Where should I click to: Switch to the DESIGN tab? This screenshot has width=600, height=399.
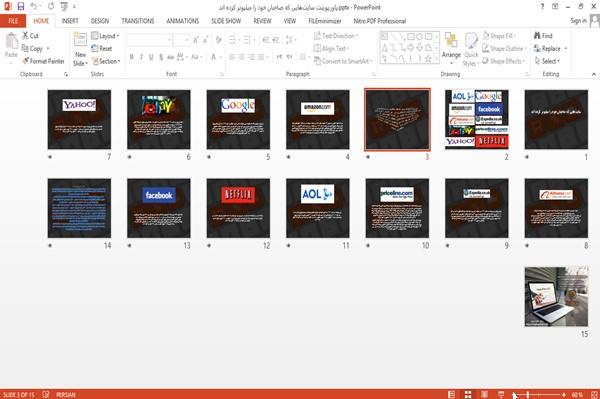click(x=100, y=21)
